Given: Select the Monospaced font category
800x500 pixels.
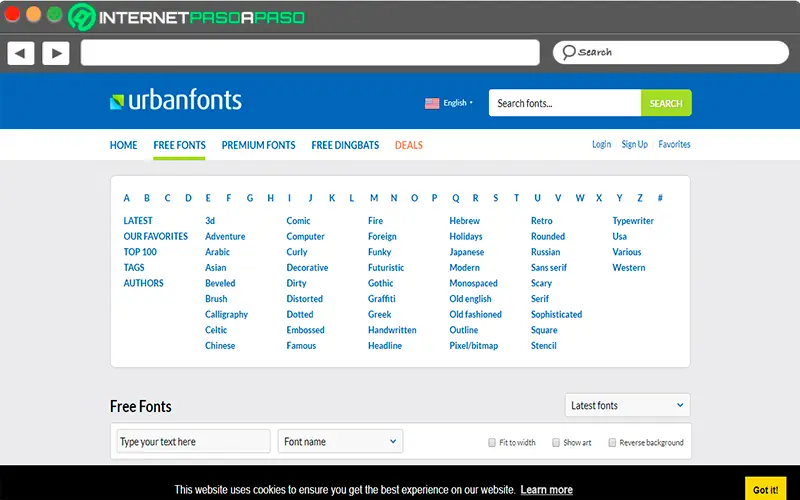Looking at the screenshot, I should click(473, 283).
